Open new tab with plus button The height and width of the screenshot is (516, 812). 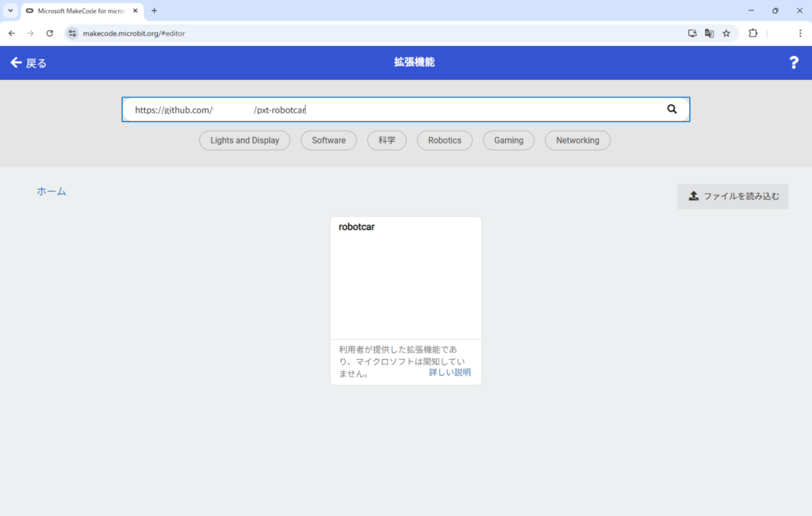[155, 10]
